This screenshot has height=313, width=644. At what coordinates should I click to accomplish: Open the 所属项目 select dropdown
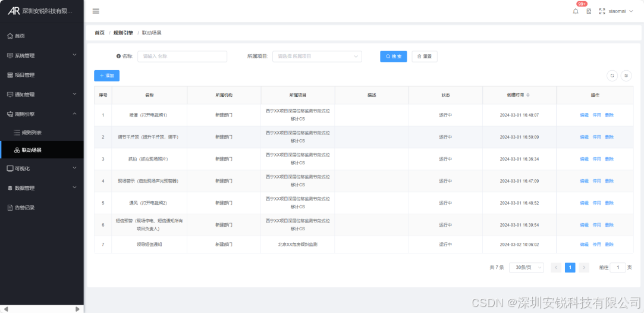pyautogui.click(x=317, y=57)
